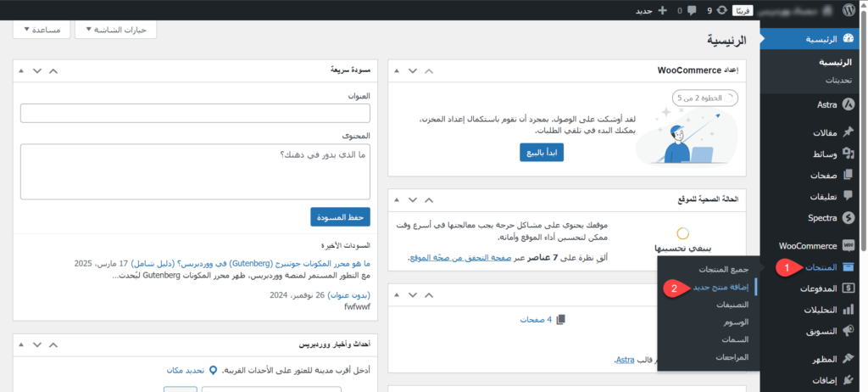Image resolution: width=868 pixels, height=392 pixels.
Task: Open the (بدون عنوان) draft link
Action: pos(349,294)
